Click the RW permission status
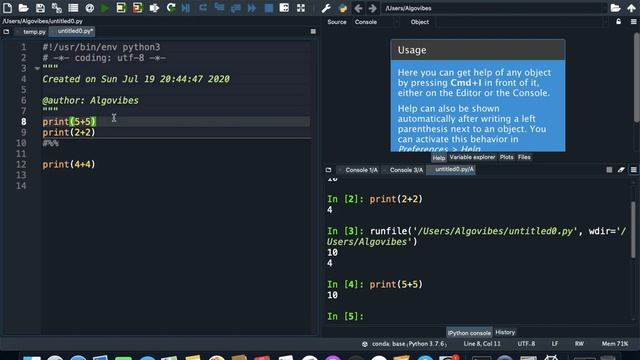This screenshot has height=360, width=640. [579, 344]
